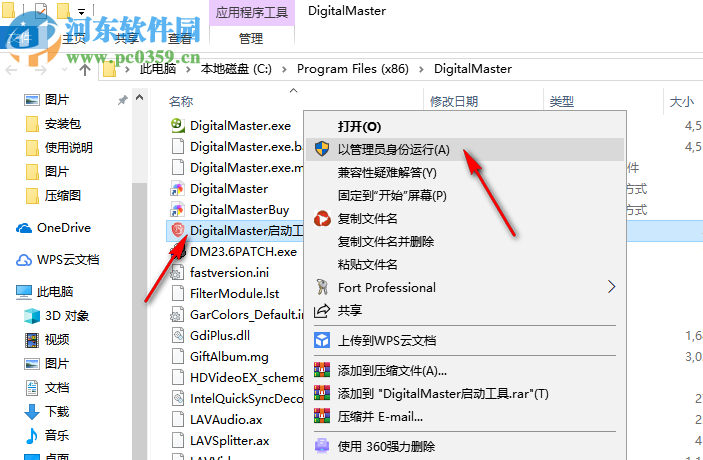Click 此电脑 breadcrumb in address bar

158,69
